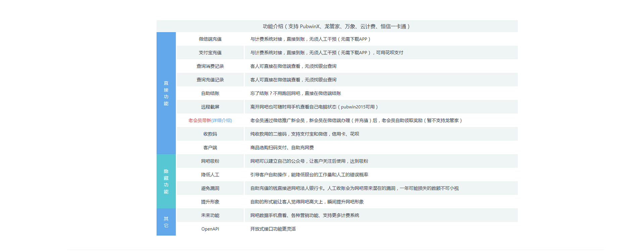Click the 微信端充值 row label
This screenshot has height=252, width=644.
coord(210,39)
